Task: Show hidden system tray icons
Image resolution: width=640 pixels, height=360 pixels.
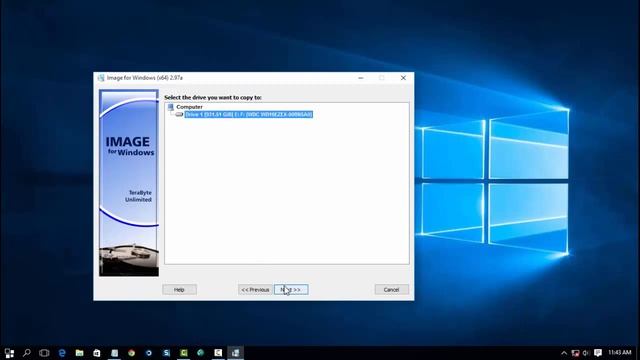Action: pyautogui.click(x=564, y=353)
